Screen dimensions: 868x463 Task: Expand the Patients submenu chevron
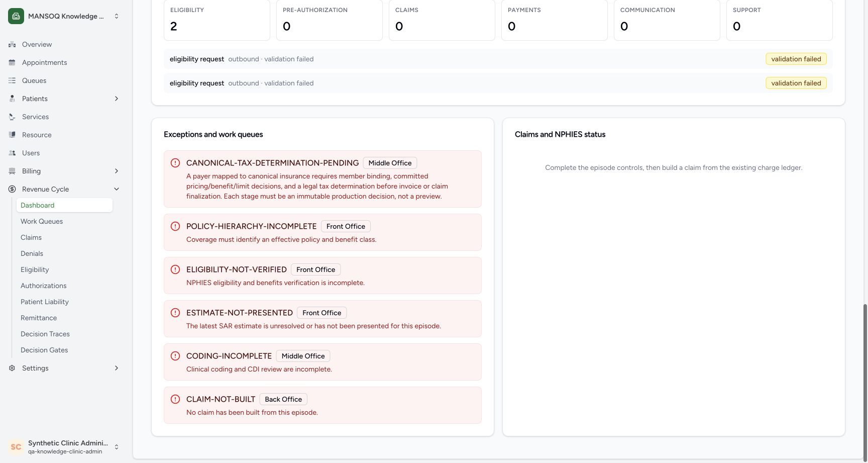tap(117, 99)
